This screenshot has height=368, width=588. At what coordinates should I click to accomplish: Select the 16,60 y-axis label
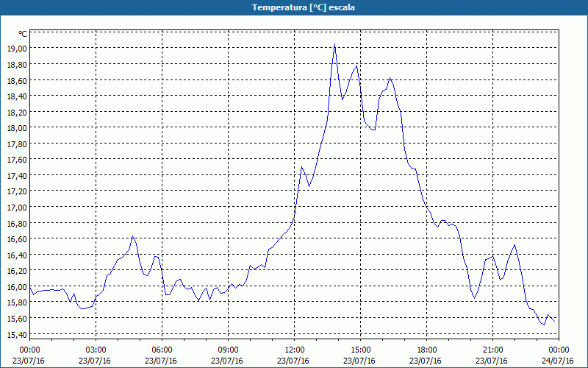click(17, 239)
